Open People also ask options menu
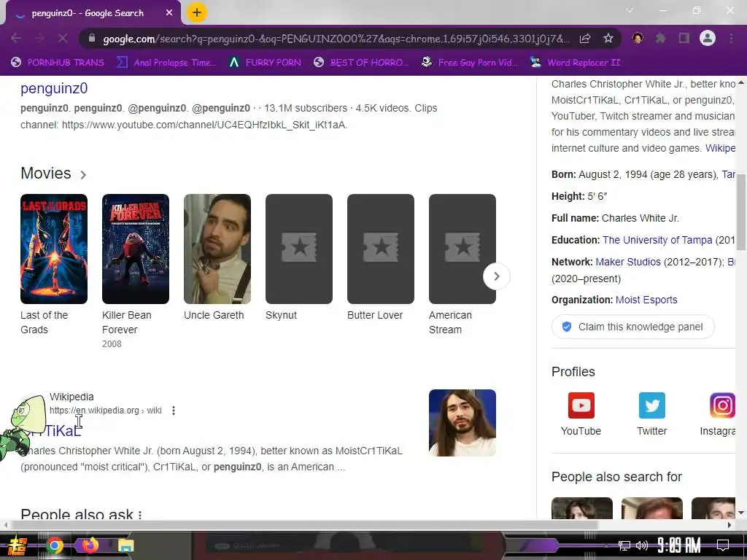The image size is (747, 560). click(x=140, y=515)
